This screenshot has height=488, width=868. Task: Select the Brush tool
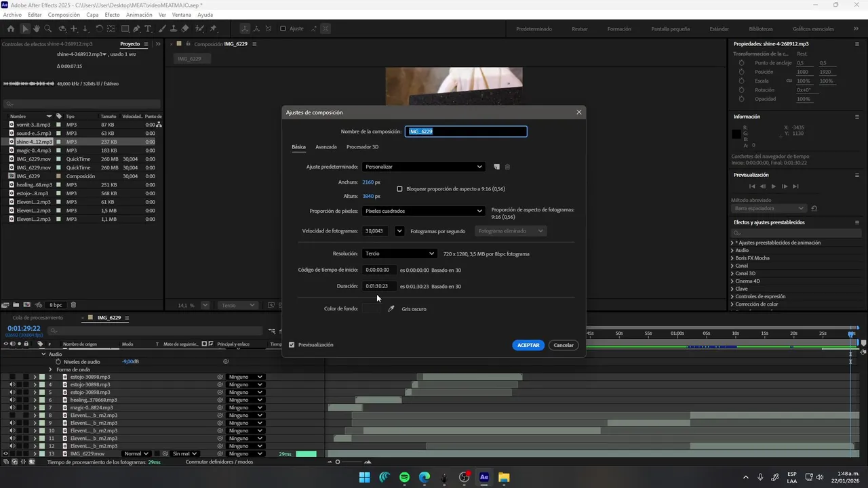pyautogui.click(x=162, y=28)
